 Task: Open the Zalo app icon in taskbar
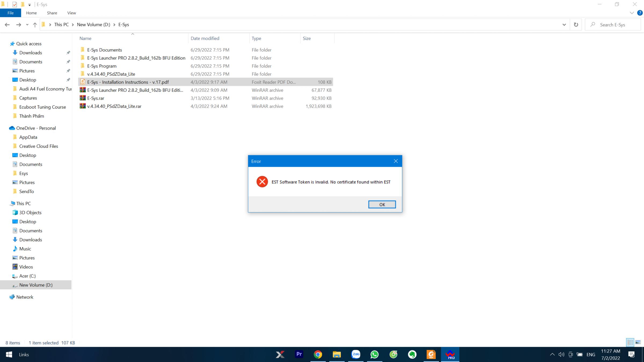(x=356, y=354)
